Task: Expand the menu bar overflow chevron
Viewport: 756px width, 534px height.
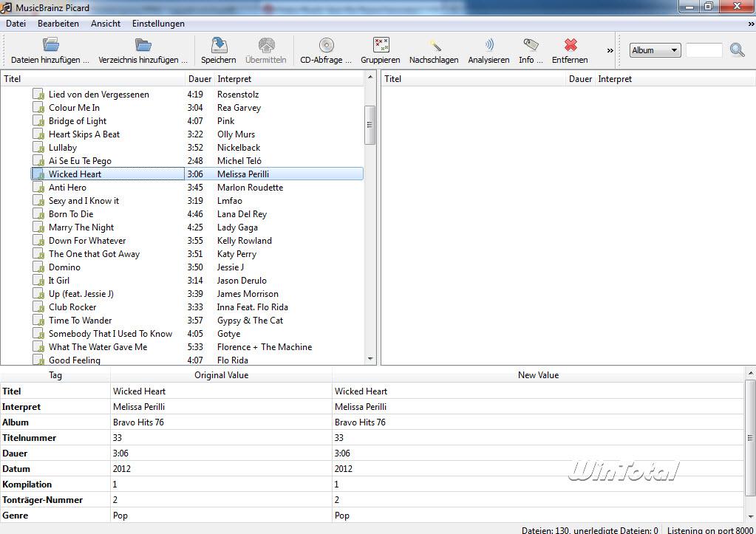Action: [x=752, y=24]
